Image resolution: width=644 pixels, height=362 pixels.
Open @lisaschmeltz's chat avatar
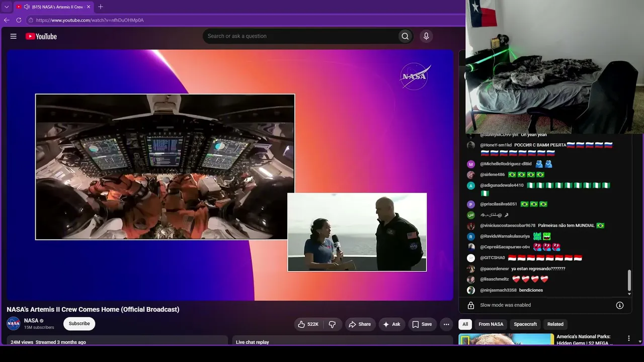coord(471,279)
